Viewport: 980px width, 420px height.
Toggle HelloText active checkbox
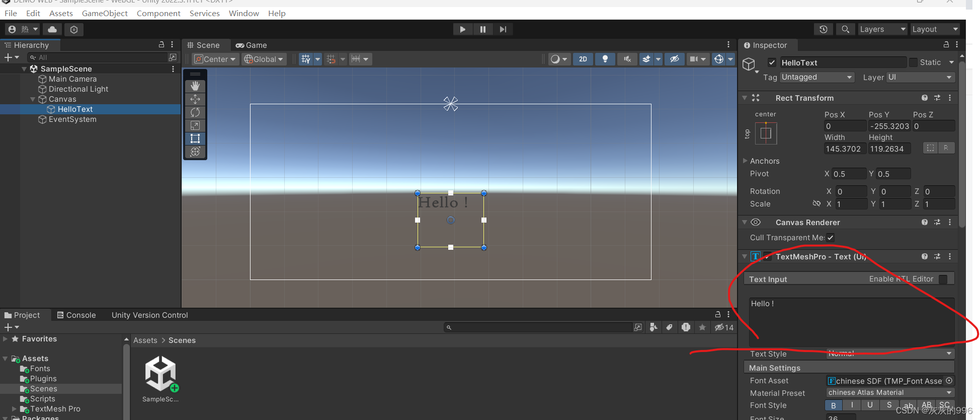coord(772,62)
